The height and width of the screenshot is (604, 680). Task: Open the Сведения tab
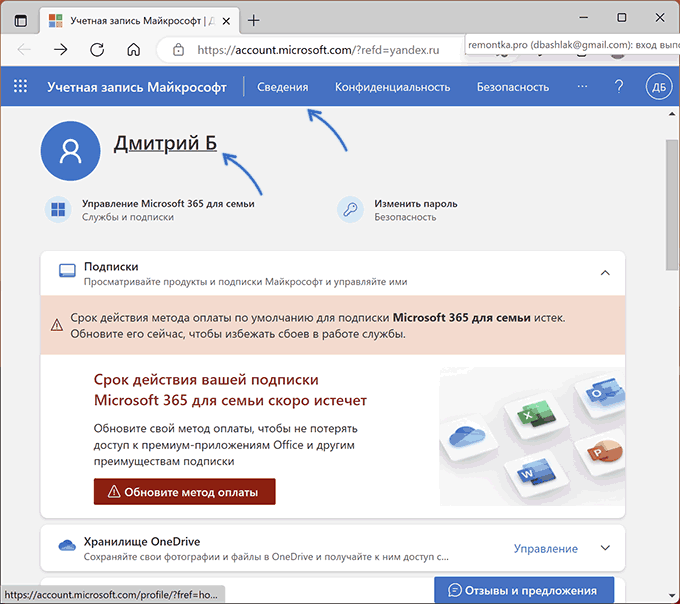point(283,87)
